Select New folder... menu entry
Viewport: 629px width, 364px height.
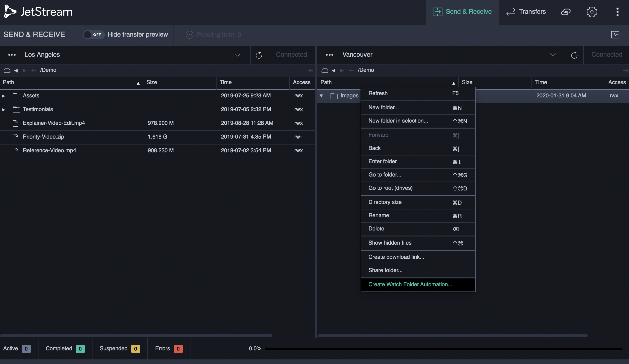pyautogui.click(x=418, y=108)
